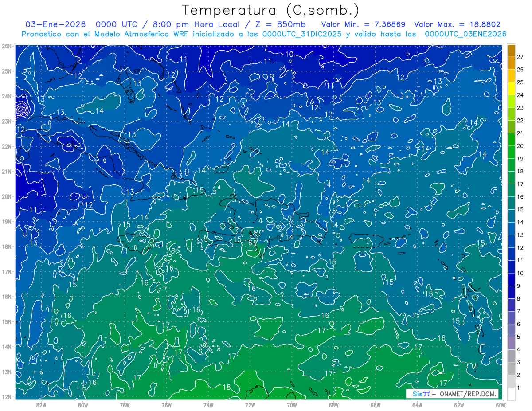The image size is (532, 411).
Task: Click the 12N latitude axis label
Action: [x=6, y=397]
